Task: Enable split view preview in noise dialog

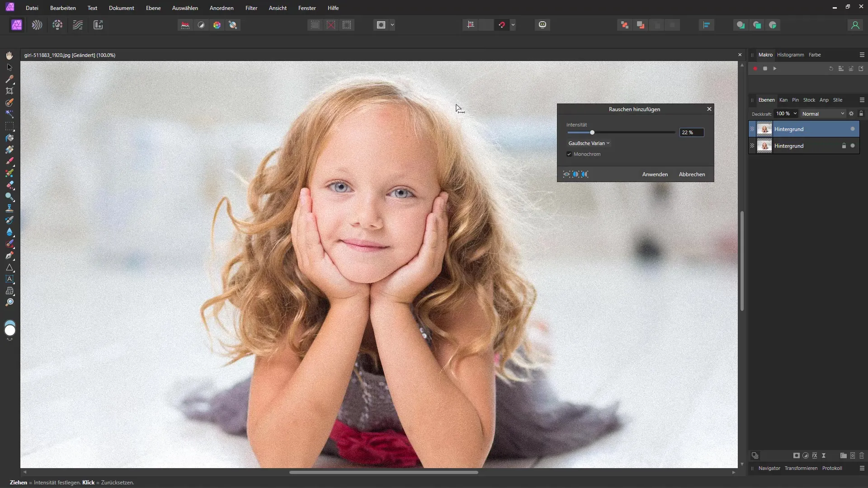Action: tap(576, 174)
